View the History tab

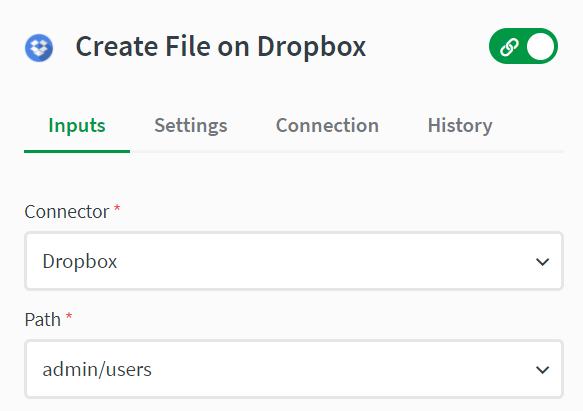pyautogui.click(x=460, y=126)
